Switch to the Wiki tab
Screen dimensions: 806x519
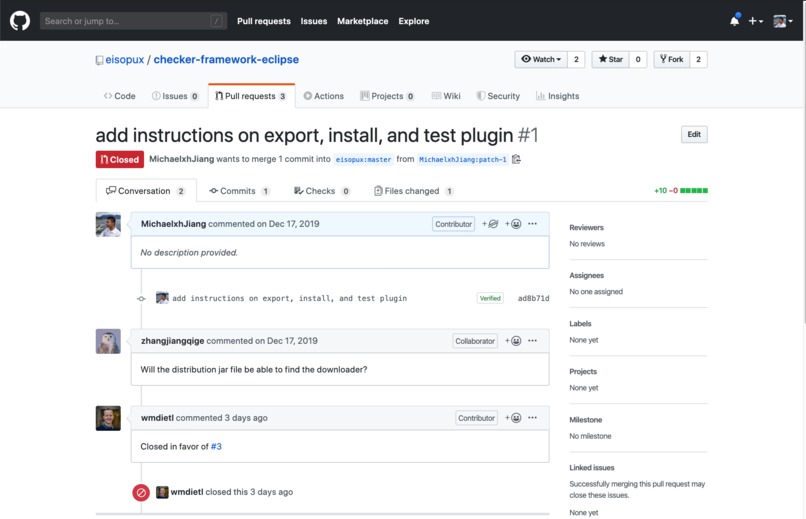tap(446, 96)
